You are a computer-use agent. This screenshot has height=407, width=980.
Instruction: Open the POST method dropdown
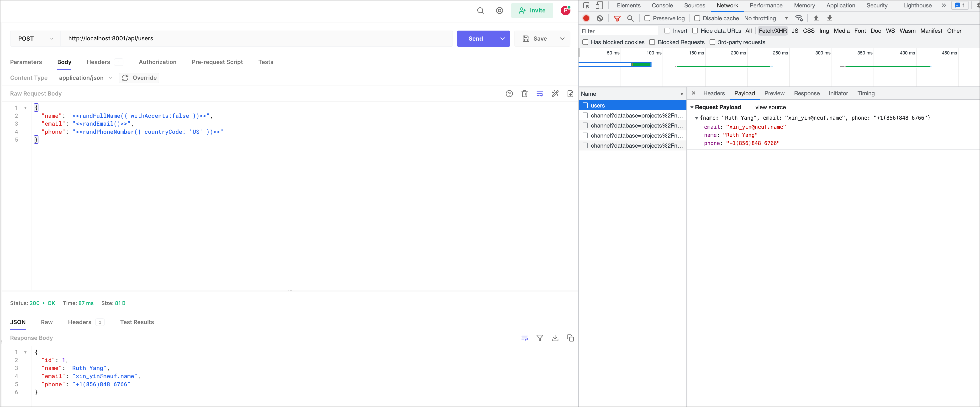(35, 38)
